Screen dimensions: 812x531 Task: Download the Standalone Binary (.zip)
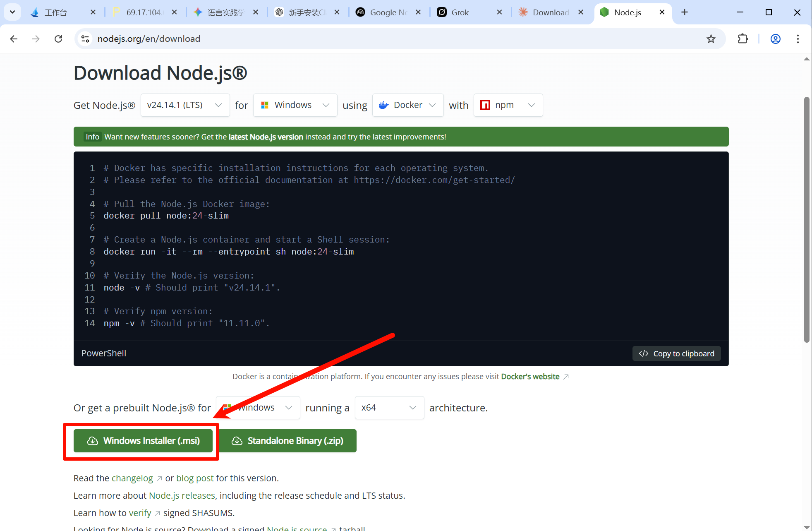(287, 441)
